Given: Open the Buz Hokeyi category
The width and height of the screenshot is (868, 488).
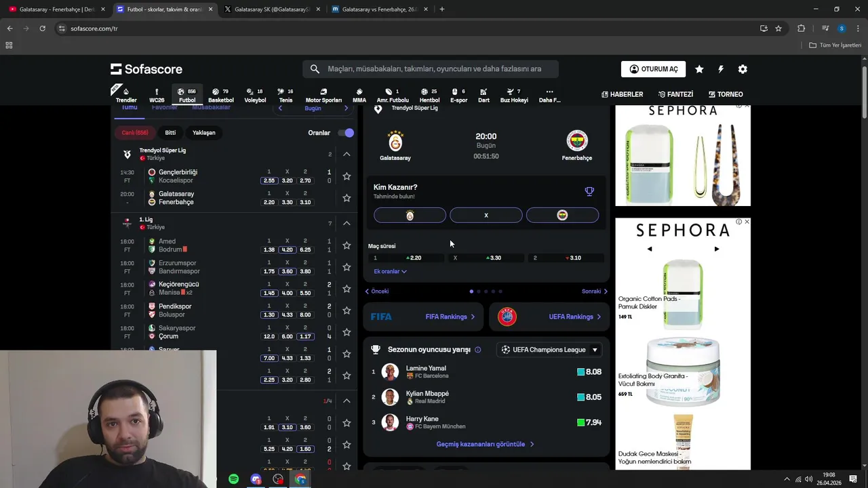Looking at the screenshot, I should 514,96.
